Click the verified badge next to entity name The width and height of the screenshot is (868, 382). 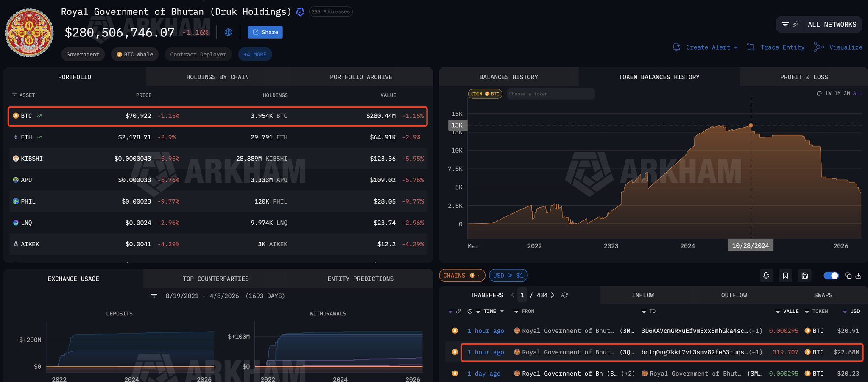coord(300,12)
